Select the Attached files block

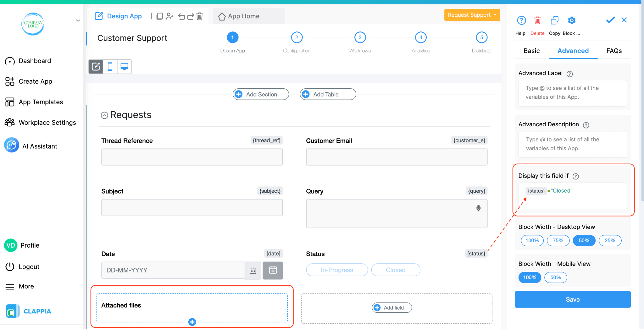pos(192,307)
